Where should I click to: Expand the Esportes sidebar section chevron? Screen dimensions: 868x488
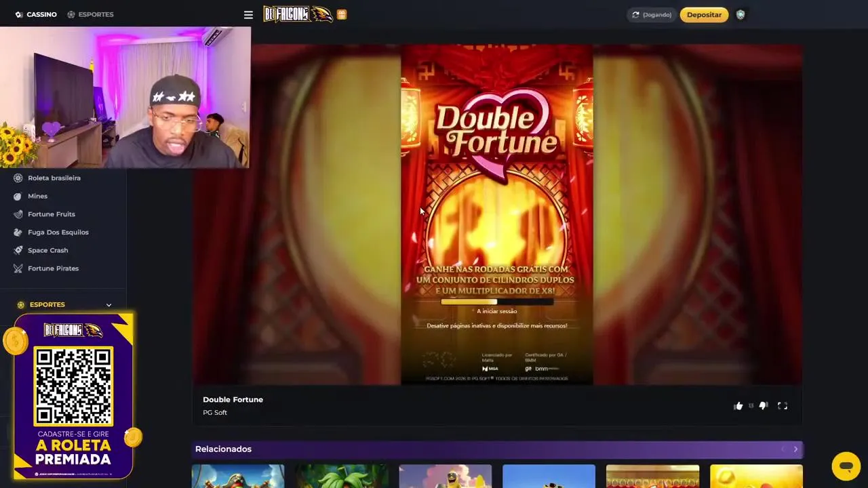click(x=108, y=305)
